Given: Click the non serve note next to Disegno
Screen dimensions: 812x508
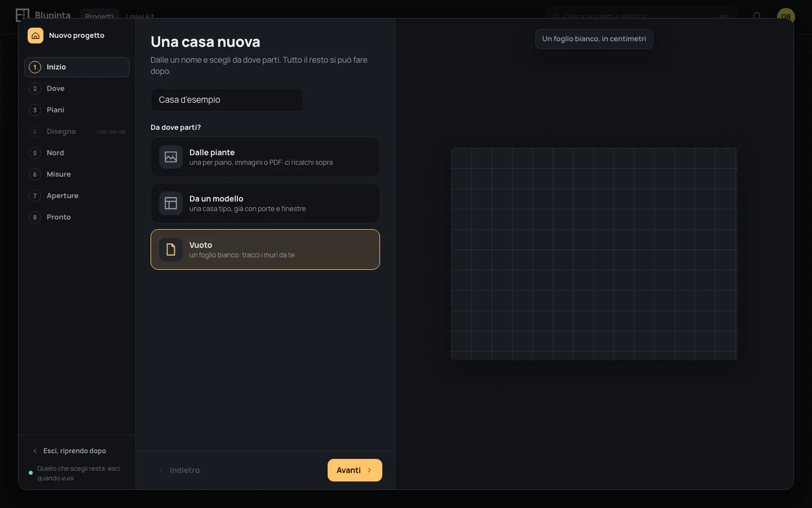Looking at the screenshot, I should pyautogui.click(x=111, y=132).
